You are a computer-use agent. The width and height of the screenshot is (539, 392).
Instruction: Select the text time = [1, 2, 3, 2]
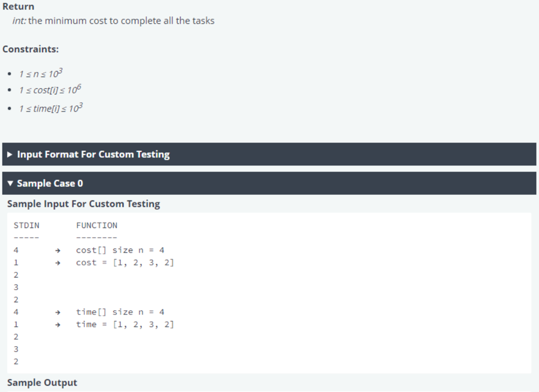pyautogui.click(x=125, y=324)
